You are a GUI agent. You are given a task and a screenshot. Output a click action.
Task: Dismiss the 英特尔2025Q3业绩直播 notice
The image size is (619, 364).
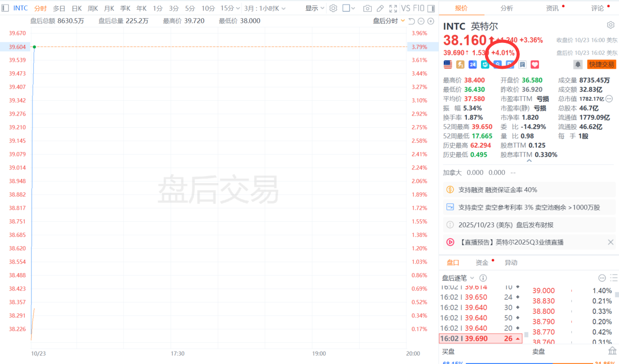pos(610,242)
